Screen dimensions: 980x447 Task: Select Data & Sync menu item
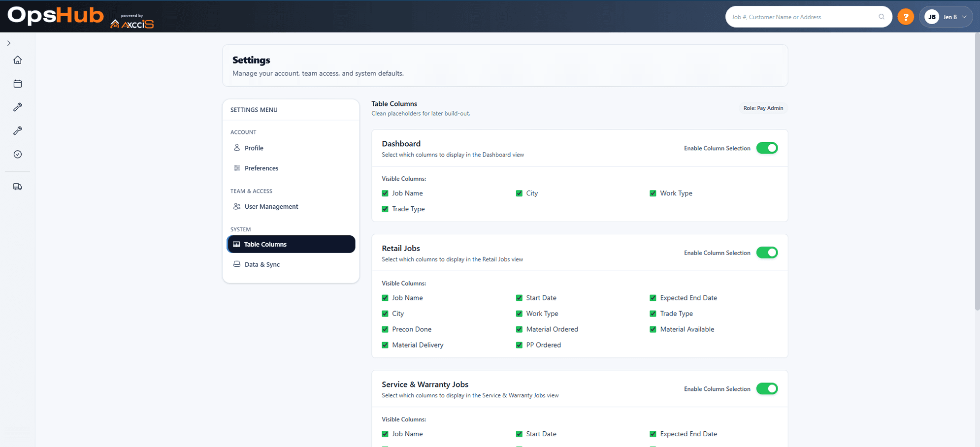click(261, 264)
